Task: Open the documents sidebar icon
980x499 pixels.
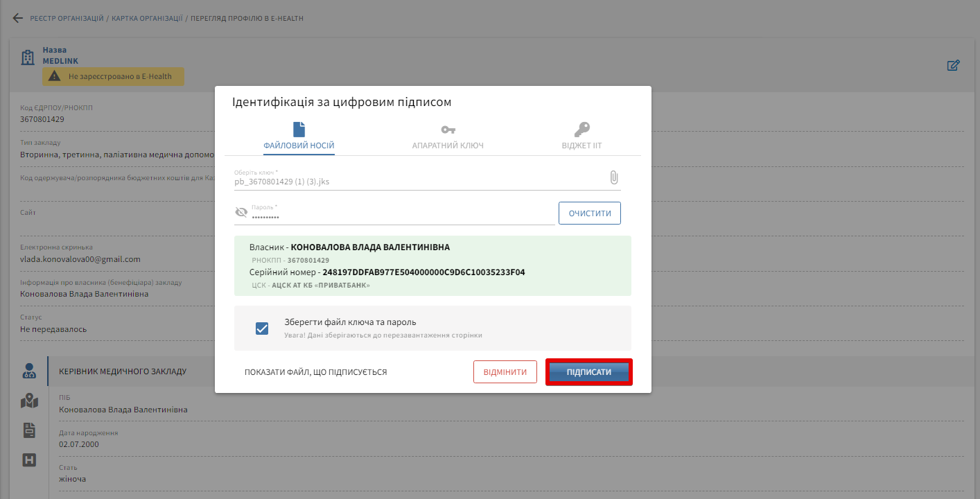Action: pyautogui.click(x=29, y=430)
